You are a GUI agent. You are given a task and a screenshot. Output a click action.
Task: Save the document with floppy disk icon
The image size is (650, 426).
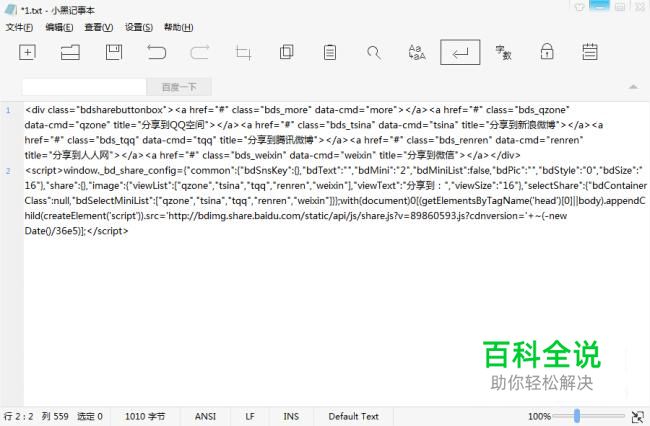[x=114, y=52]
